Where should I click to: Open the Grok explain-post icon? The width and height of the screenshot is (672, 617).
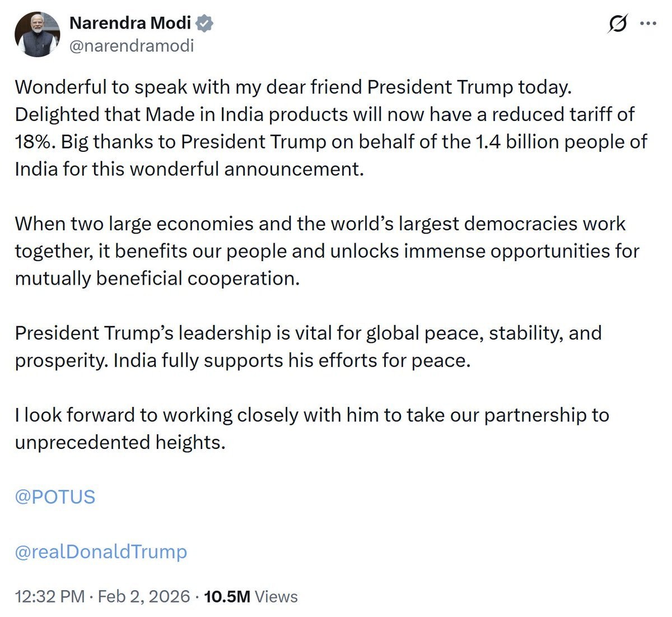pos(617,24)
